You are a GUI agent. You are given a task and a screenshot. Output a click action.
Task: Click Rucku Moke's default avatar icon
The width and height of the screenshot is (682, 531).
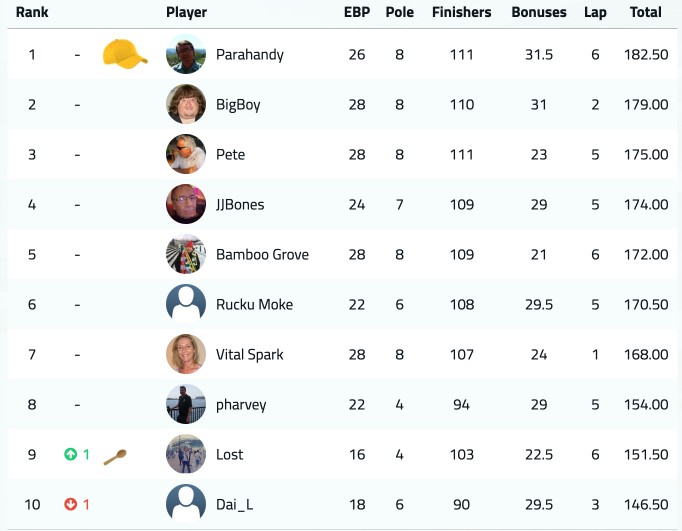(x=186, y=304)
